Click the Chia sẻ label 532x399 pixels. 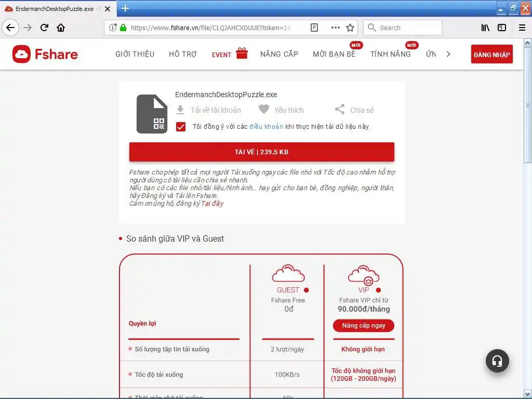(362, 110)
